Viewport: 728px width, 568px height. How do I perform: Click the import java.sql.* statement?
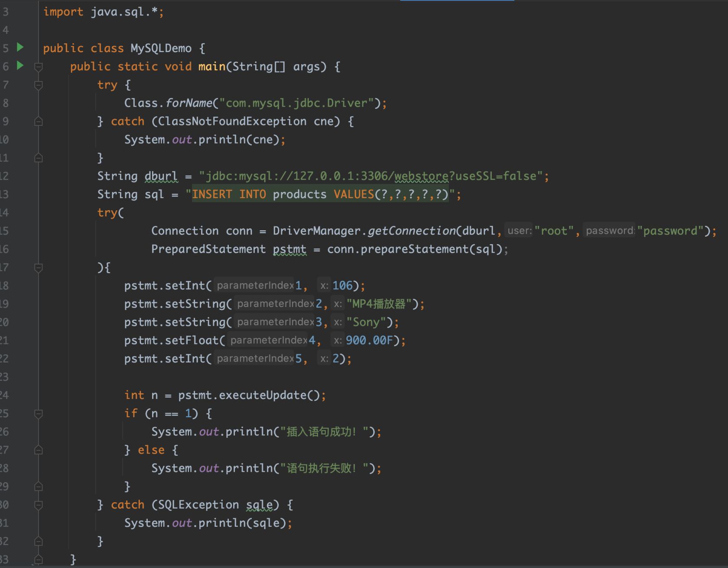(x=103, y=12)
